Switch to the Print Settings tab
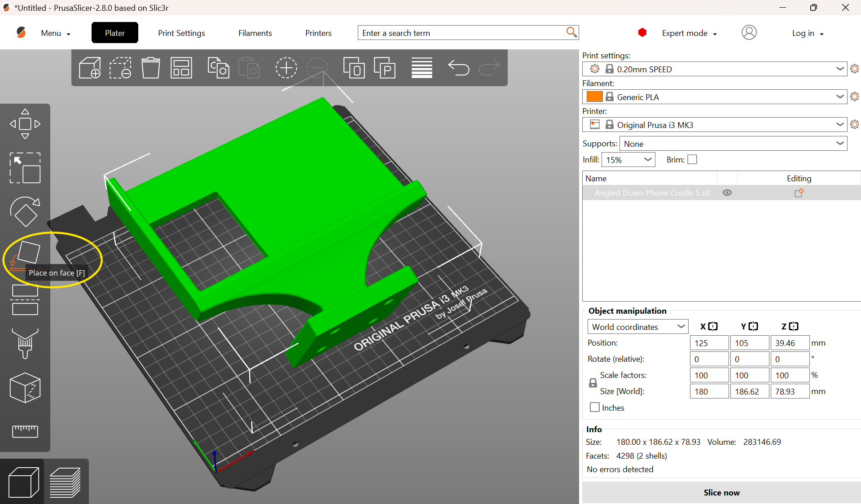Screen dimensions: 861x504 click(181, 33)
